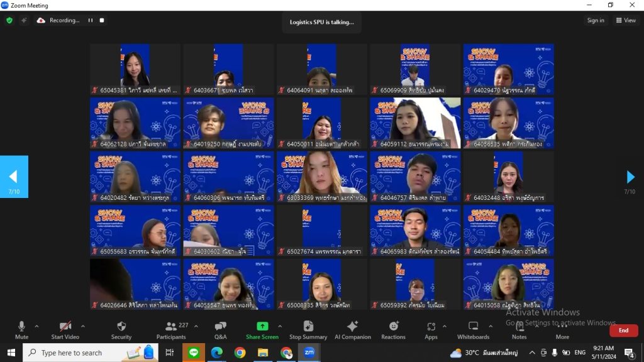Open the AI sparkle icon beside the shield
644x362 pixels.
pyautogui.click(x=24, y=21)
